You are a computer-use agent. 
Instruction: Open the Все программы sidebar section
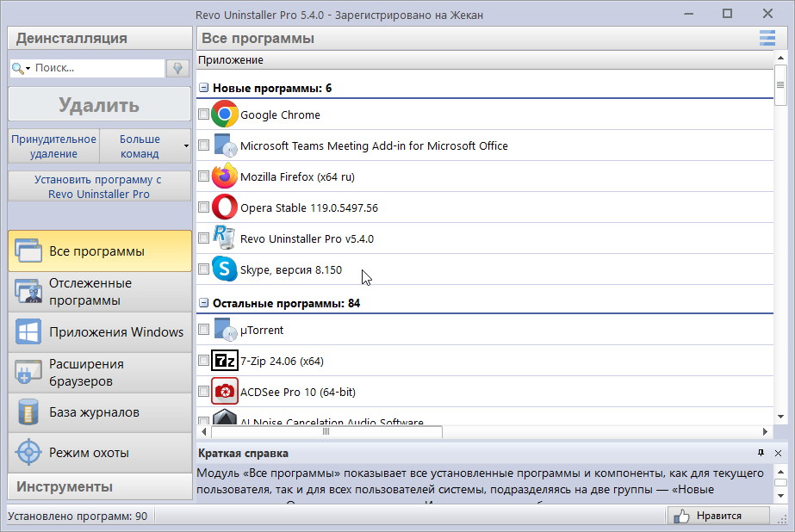pyautogui.click(x=100, y=251)
